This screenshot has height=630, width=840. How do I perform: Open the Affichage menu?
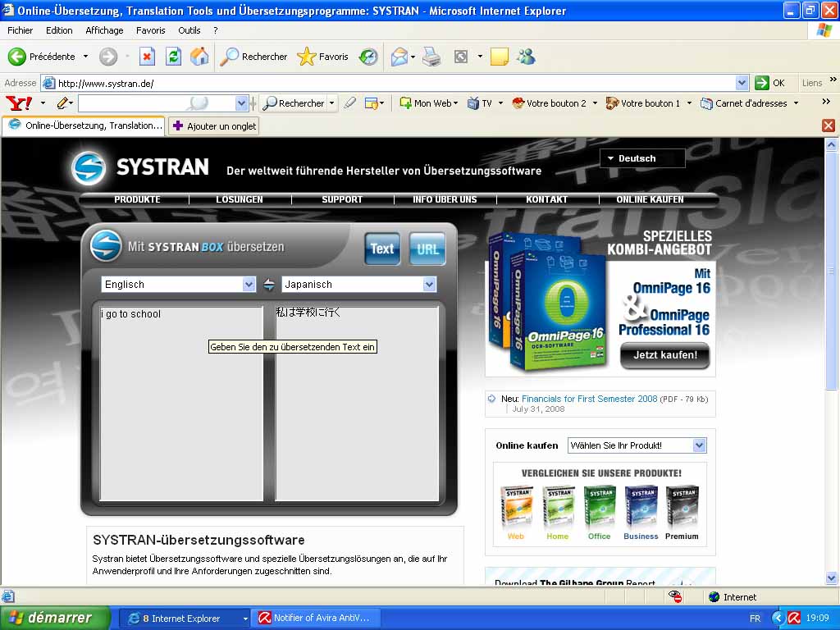pos(104,30)
